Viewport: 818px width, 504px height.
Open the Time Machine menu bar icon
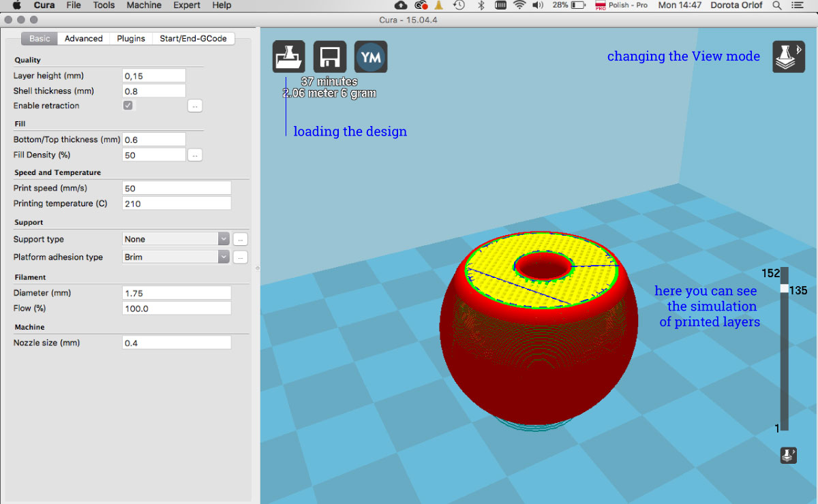[459, 5]
